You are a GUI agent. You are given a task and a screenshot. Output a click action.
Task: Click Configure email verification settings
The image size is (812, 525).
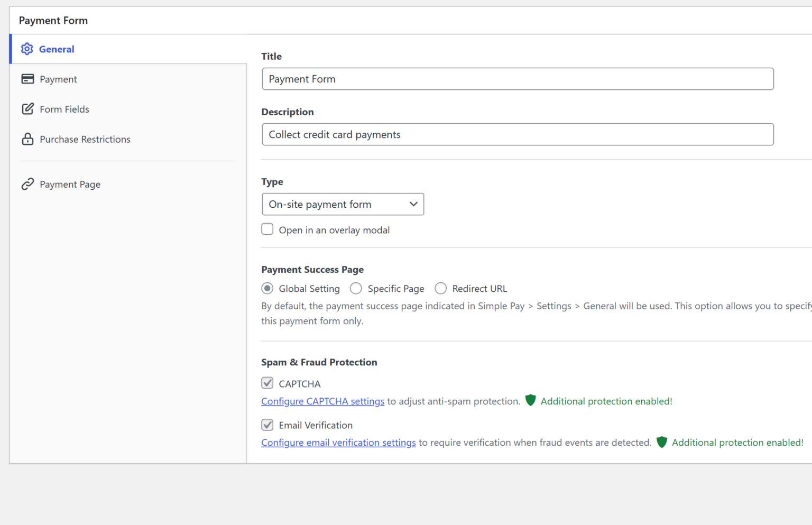(x=338, y=443)
